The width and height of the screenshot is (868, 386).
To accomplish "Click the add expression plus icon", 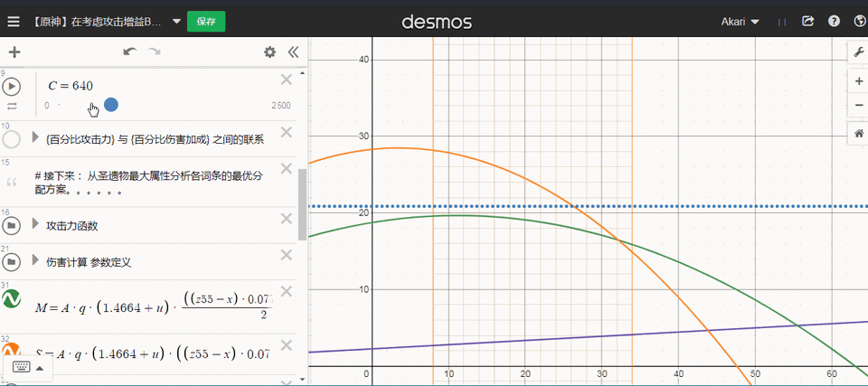I will pos(14,52).
